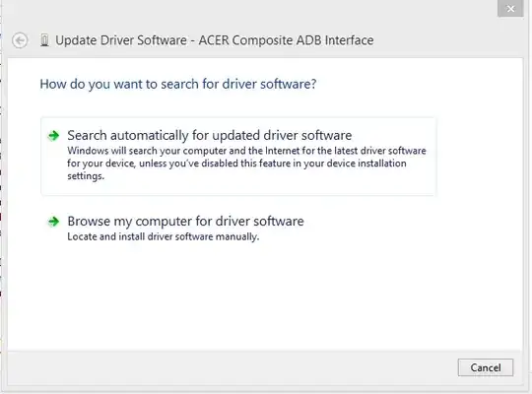Click 'Locate and install driver software manually' text
The image size is (532, 394).
pyautogui.click(x=164, y=236)
